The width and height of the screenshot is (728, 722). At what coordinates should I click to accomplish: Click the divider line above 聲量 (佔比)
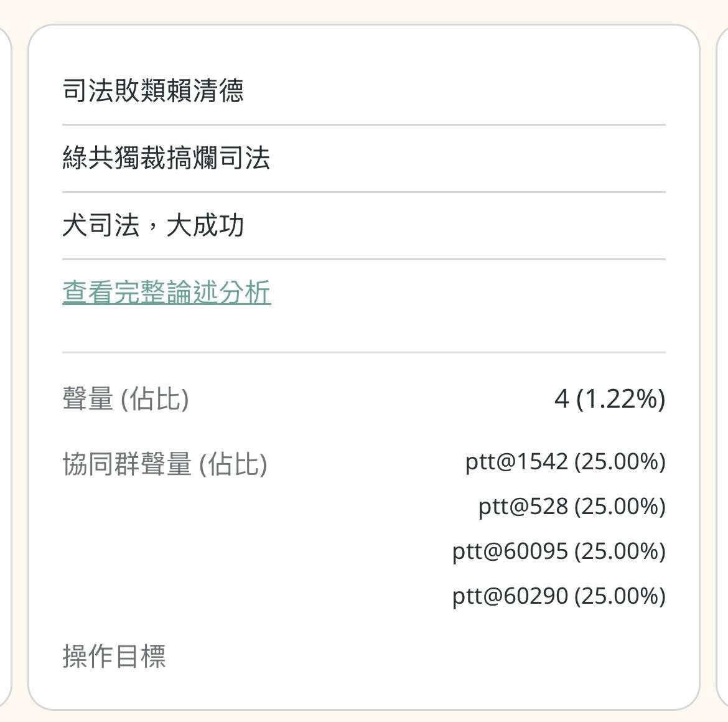[x=364, y=352]
